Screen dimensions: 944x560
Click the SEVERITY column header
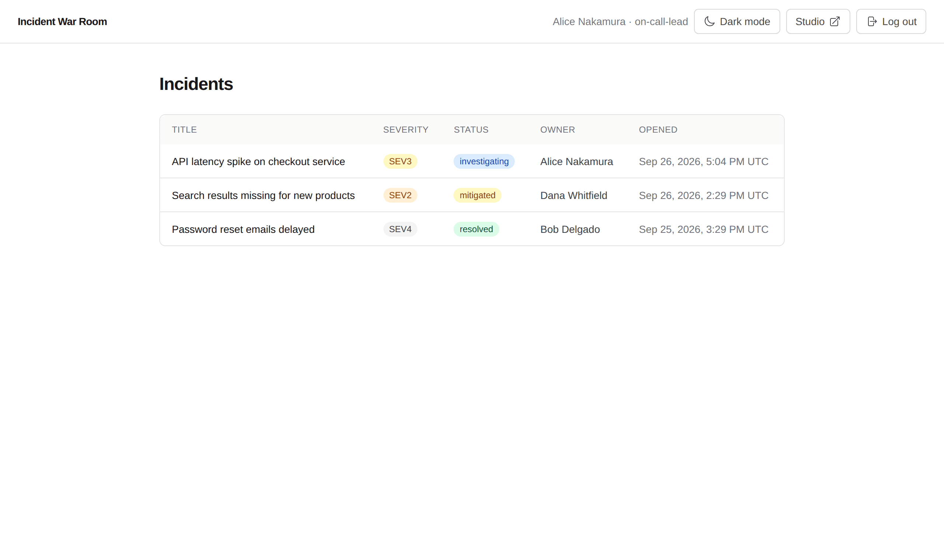click(x=406, y=130)
